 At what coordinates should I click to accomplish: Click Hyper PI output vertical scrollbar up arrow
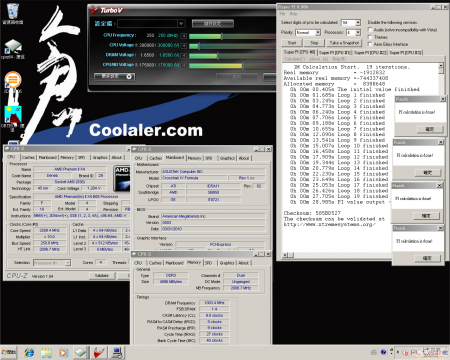[x=441, y=66]
